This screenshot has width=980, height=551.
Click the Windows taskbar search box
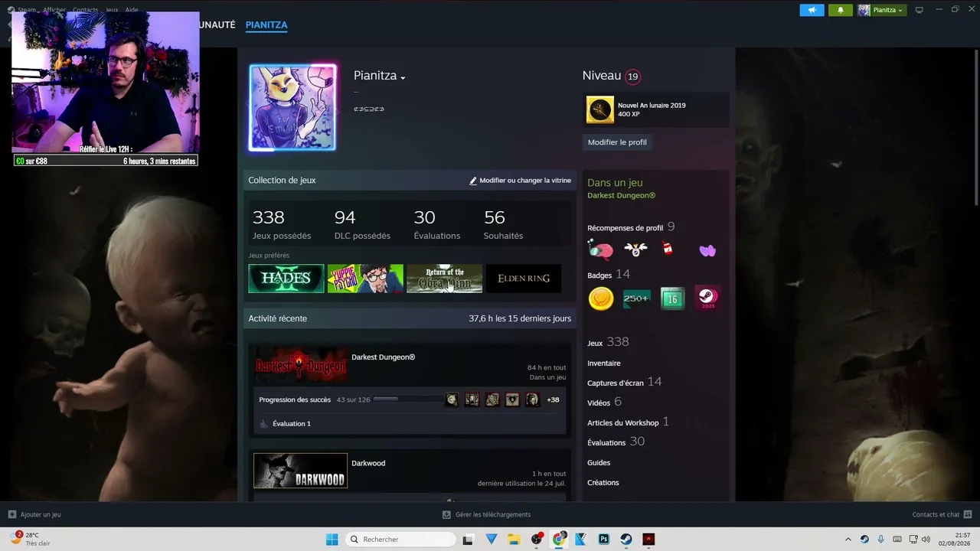(x=400, y=540)
